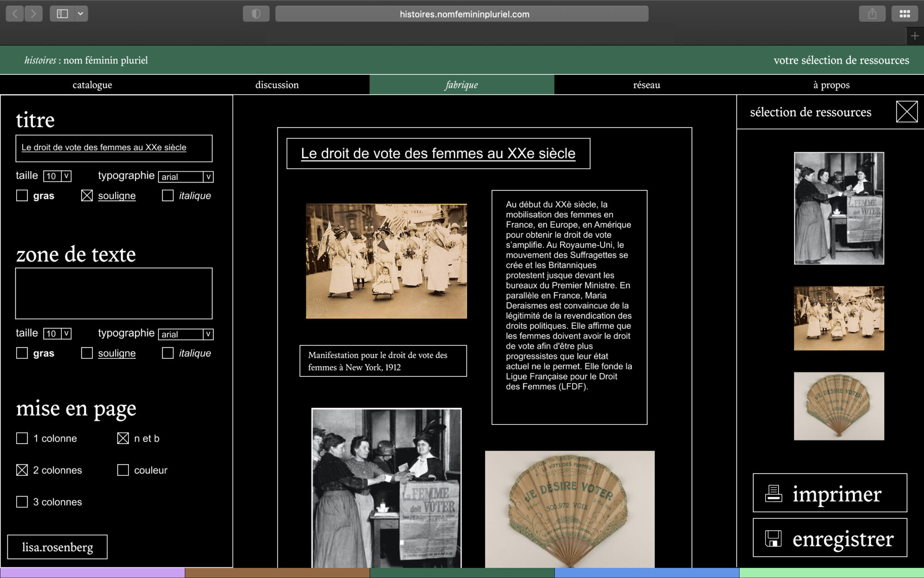Open the tab overview grid icon

[905, 14]
